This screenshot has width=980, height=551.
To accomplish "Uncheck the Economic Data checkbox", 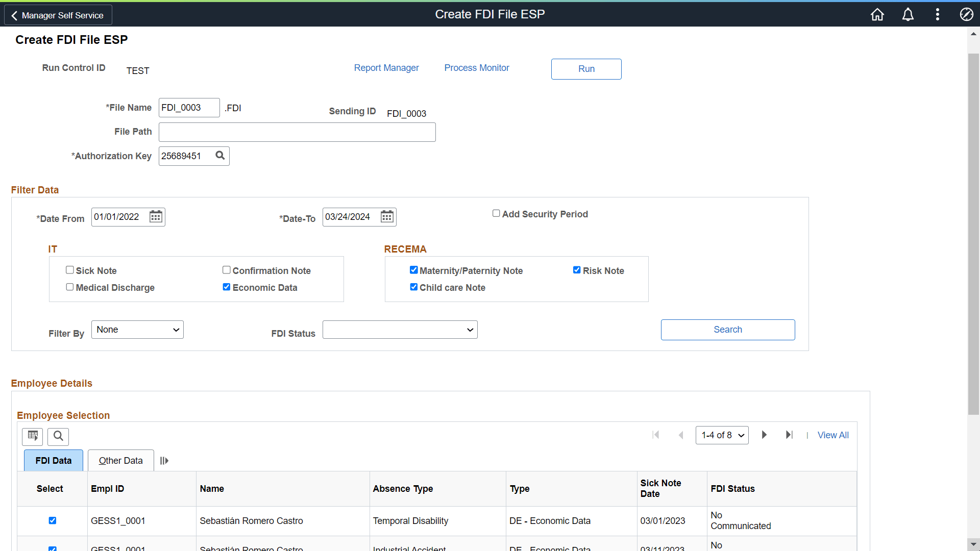I will tap(226, 287).
